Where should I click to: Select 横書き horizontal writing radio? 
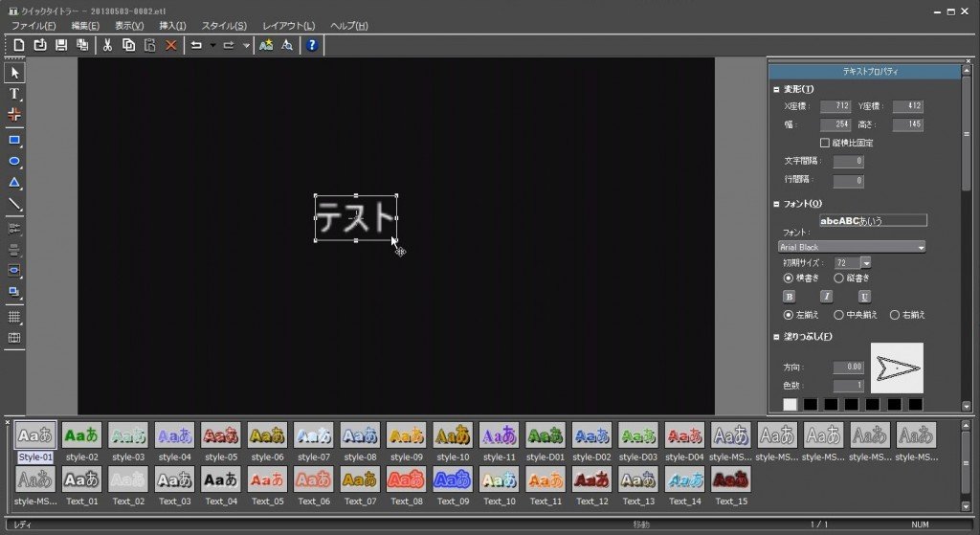pyautogui.click(x=789, y=279)
